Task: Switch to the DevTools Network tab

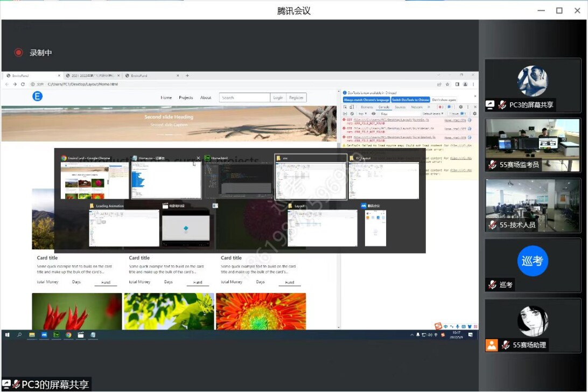Action: 417,107
